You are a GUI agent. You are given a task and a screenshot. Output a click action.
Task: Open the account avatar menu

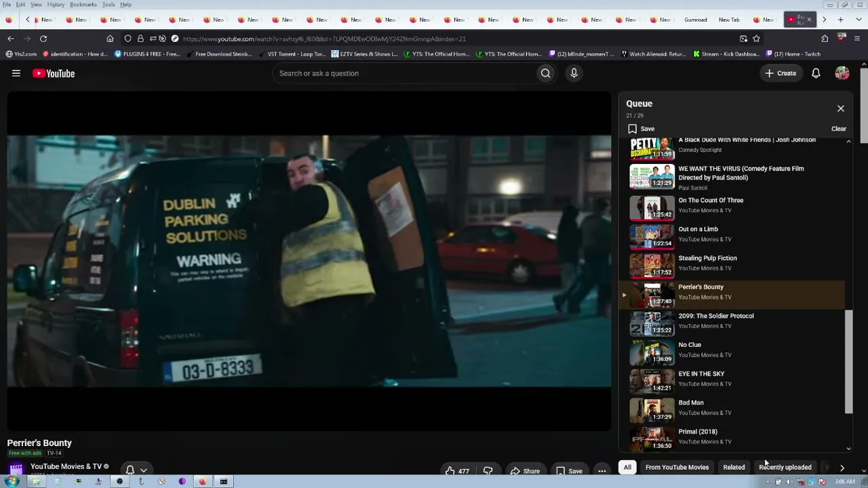point(842,73)
